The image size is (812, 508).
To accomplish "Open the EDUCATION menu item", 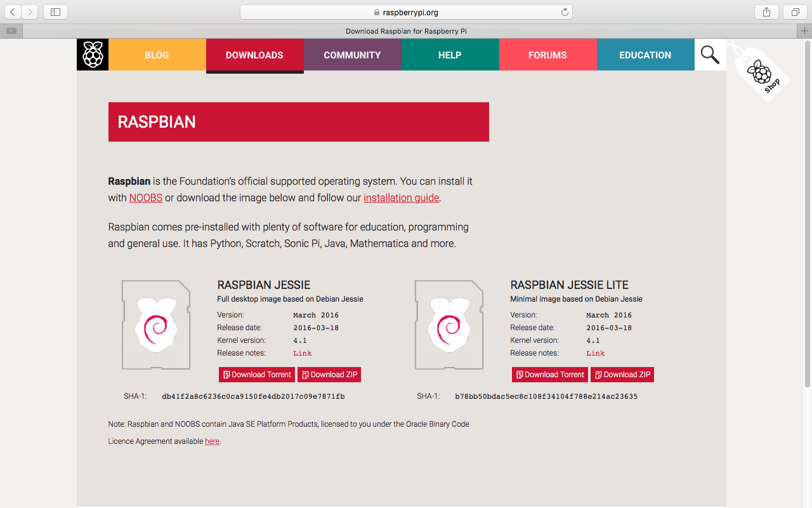I will point(645,55).
